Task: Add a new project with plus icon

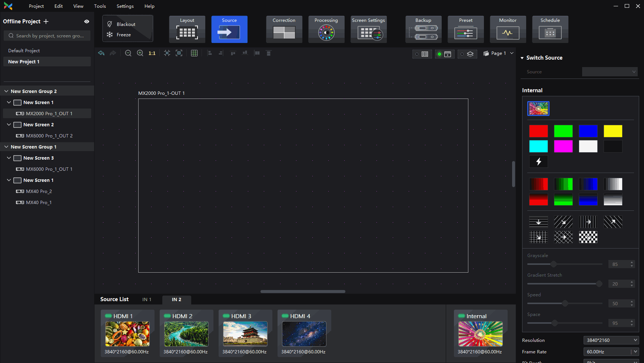Action: point(46,21)
